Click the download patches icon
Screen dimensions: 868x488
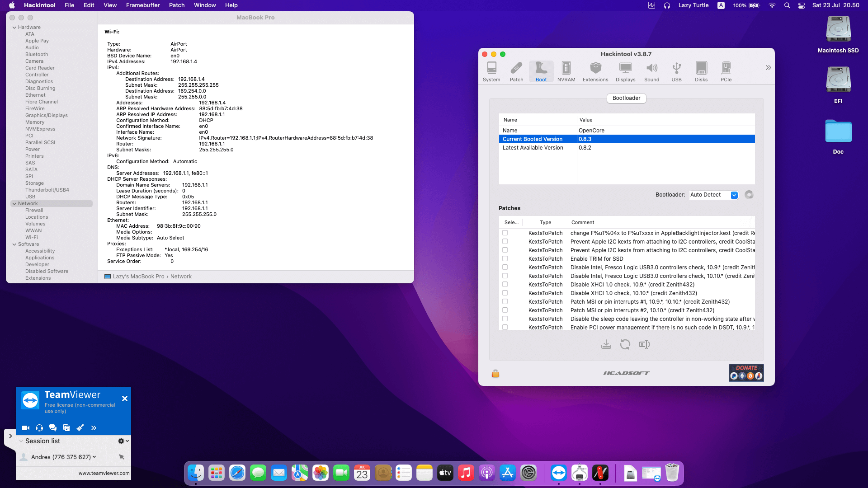pos(606,344)
